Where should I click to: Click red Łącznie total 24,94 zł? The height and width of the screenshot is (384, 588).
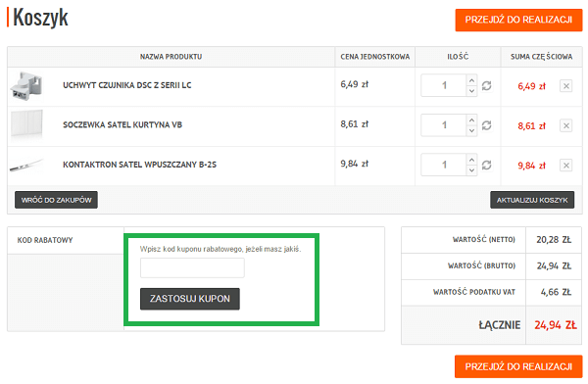click(x=556, y=325)
